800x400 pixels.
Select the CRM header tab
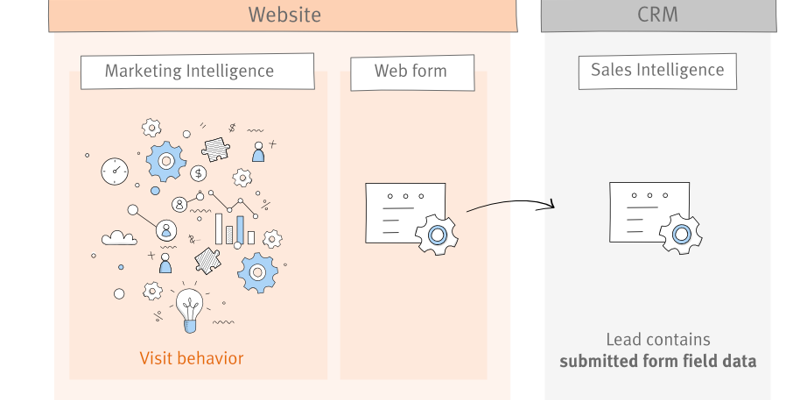point(658,15)
